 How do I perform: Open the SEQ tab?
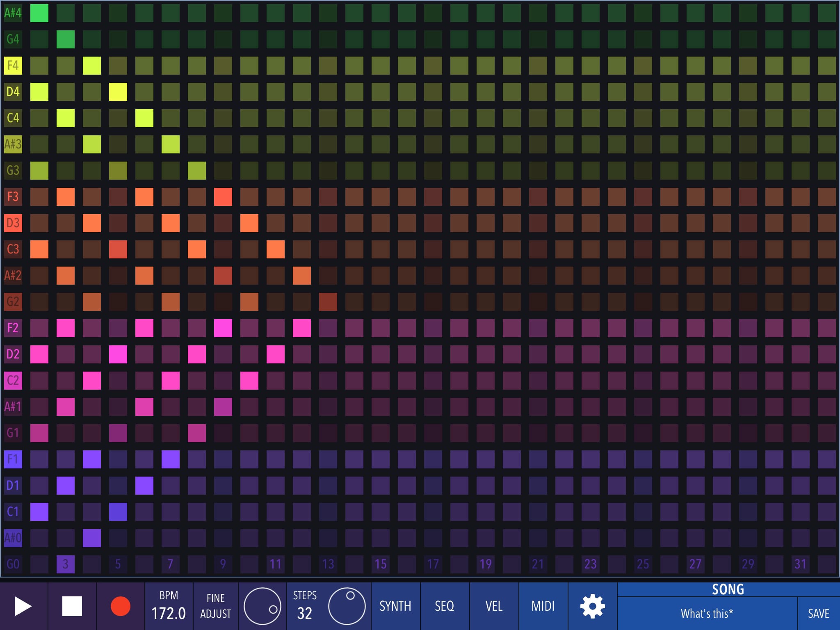point(445,606)
